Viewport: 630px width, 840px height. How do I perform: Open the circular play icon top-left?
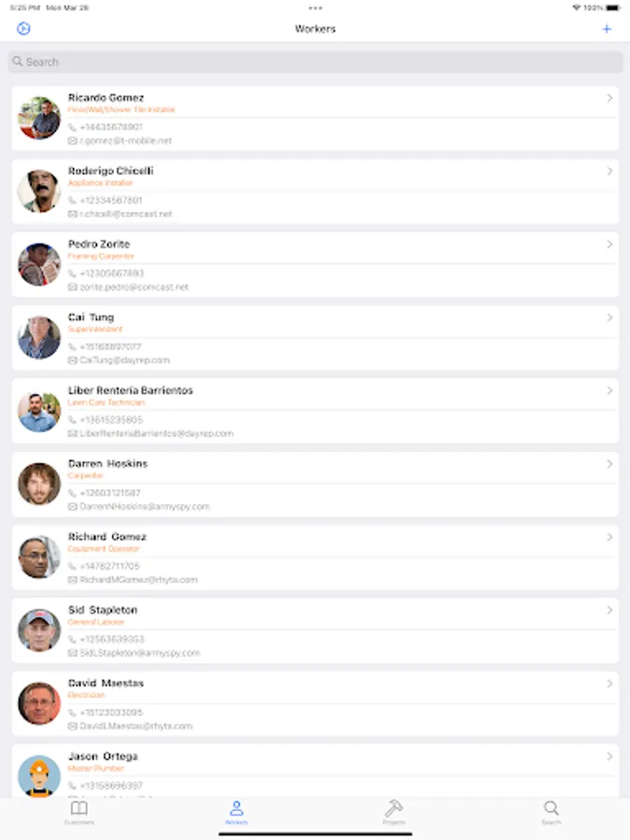23,28
